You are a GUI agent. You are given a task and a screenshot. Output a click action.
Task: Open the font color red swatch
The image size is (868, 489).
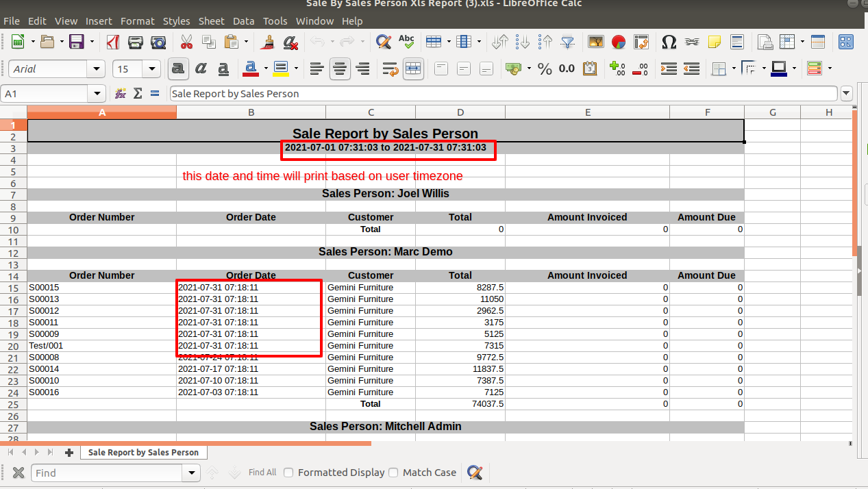pyautogui.click(x=250, y=68)
